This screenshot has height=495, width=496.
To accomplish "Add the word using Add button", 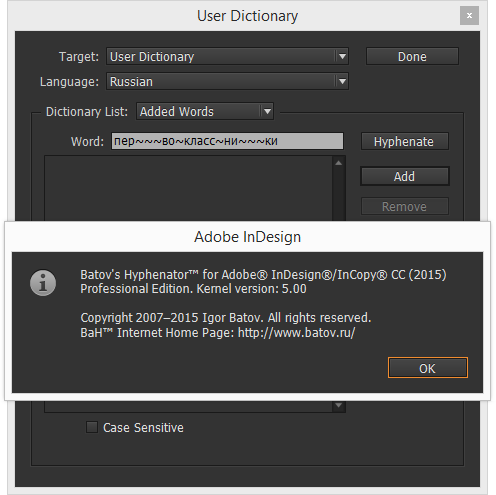I will coord(404,176).
